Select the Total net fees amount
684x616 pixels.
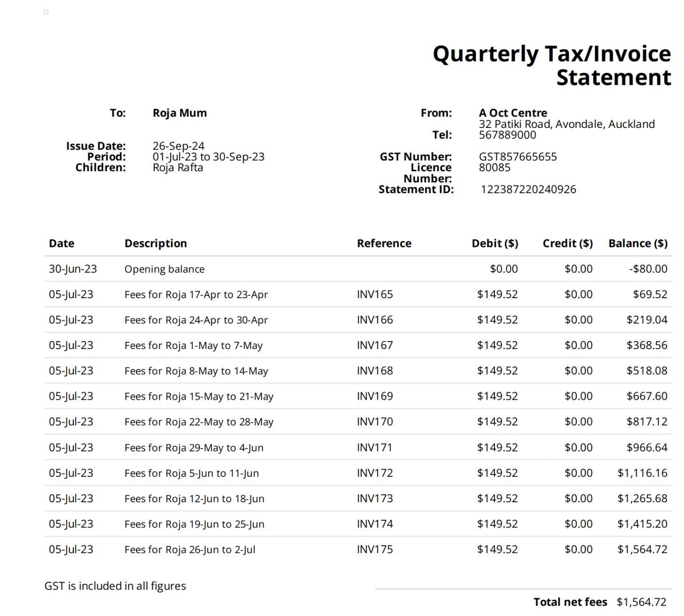(x=642, y=602)
